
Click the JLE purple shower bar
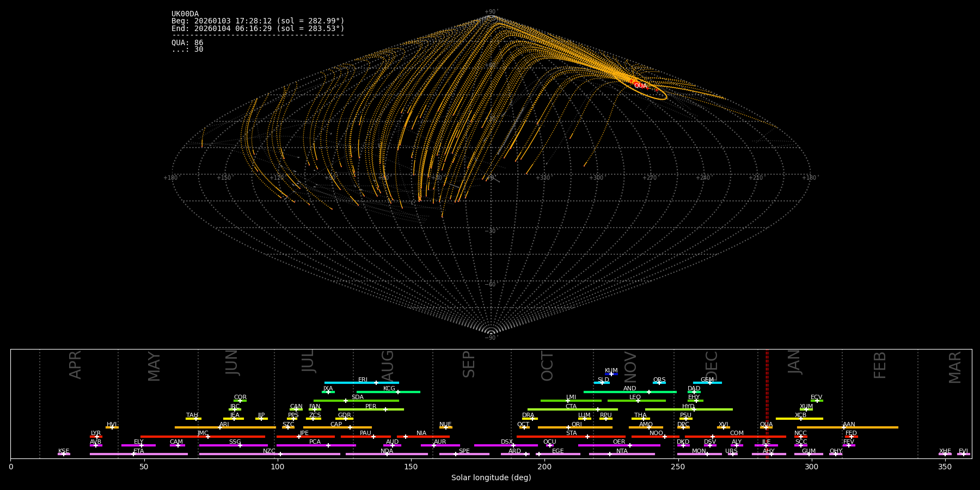[766, 445]
